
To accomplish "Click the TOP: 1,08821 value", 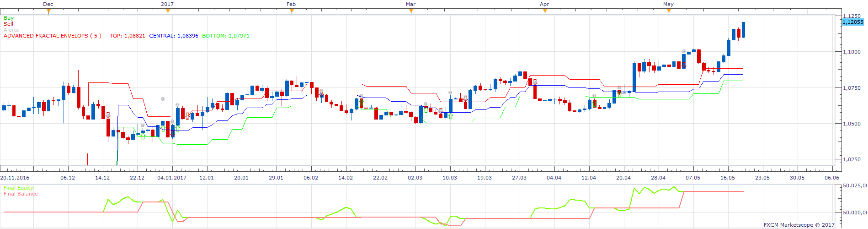I will [127, 36].
